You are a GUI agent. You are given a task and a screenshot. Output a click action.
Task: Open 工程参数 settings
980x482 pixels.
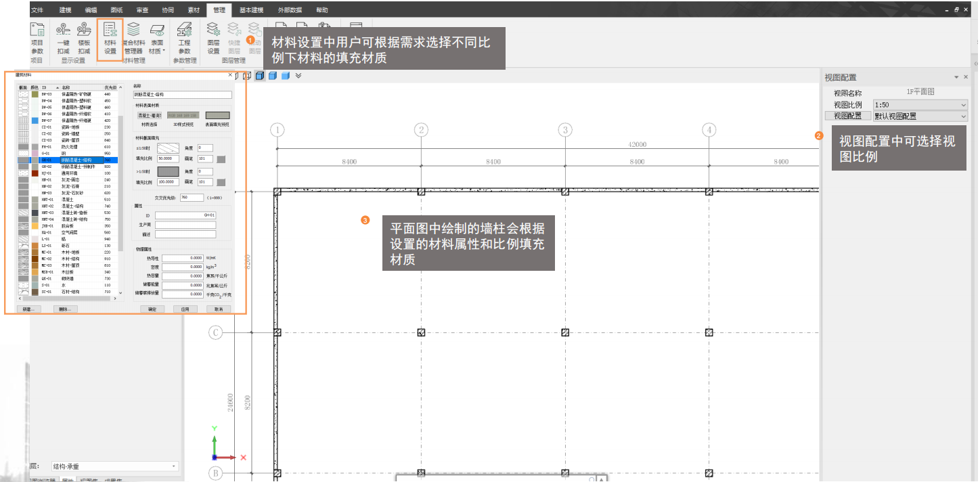(184, 39)
